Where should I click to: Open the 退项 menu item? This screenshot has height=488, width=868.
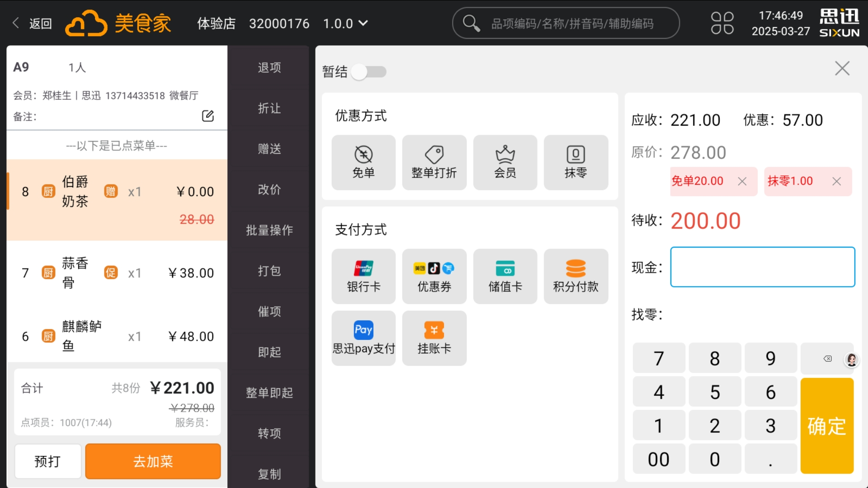tap(269, 67)
